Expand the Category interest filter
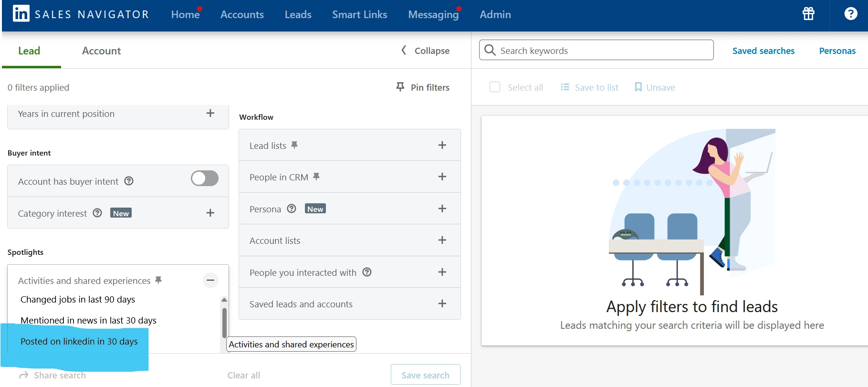 coord(210,213)
